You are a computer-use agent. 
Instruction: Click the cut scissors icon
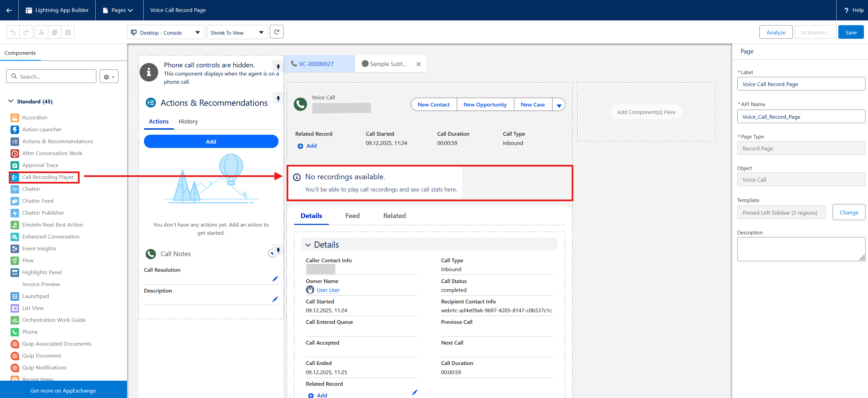41,32
